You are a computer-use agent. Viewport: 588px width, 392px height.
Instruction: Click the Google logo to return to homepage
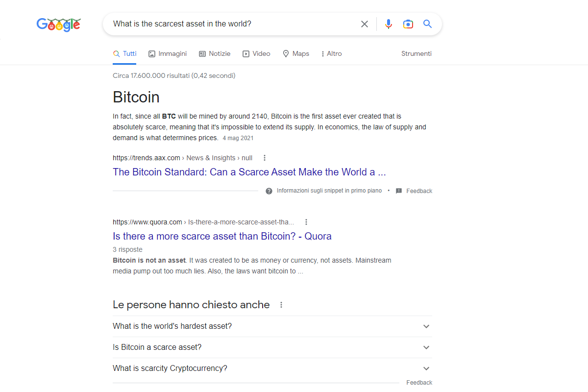[x=58, y=24]
